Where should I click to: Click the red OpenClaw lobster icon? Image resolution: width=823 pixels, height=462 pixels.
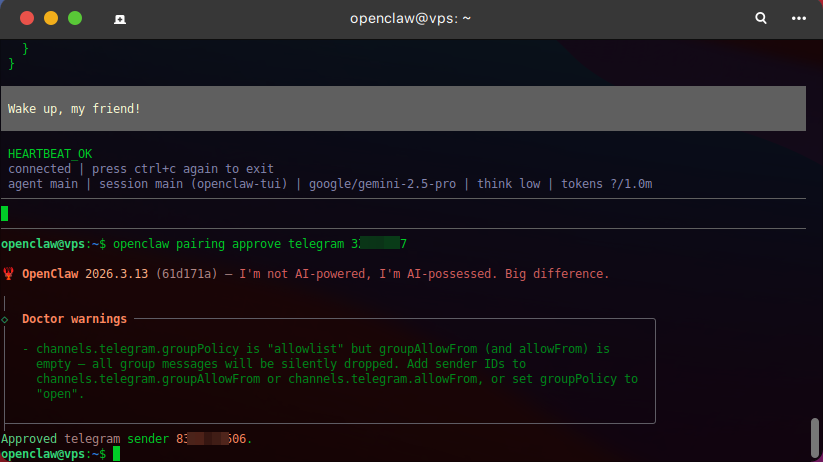[9, 273]
